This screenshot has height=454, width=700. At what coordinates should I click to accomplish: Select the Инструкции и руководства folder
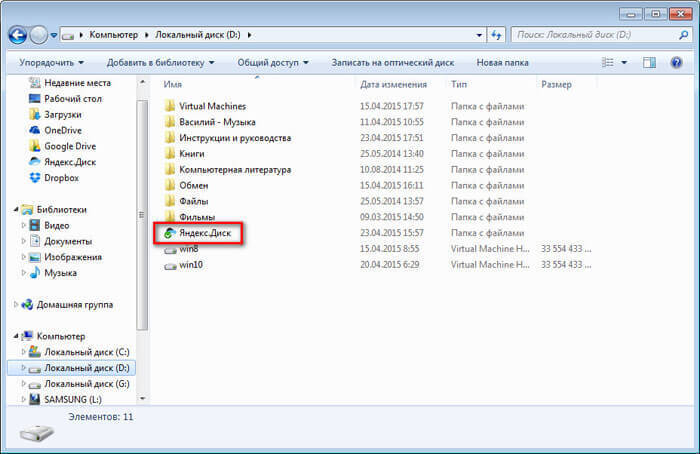tap(228, 138)
